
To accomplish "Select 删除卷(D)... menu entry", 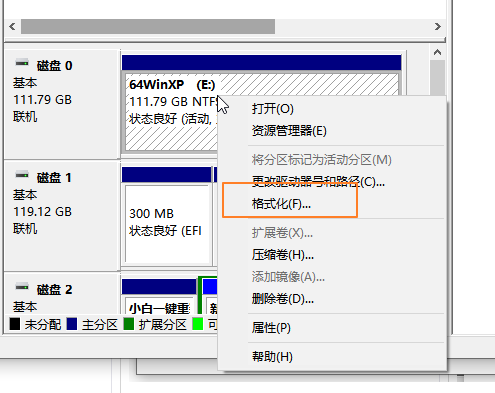I will coord(282,299).
